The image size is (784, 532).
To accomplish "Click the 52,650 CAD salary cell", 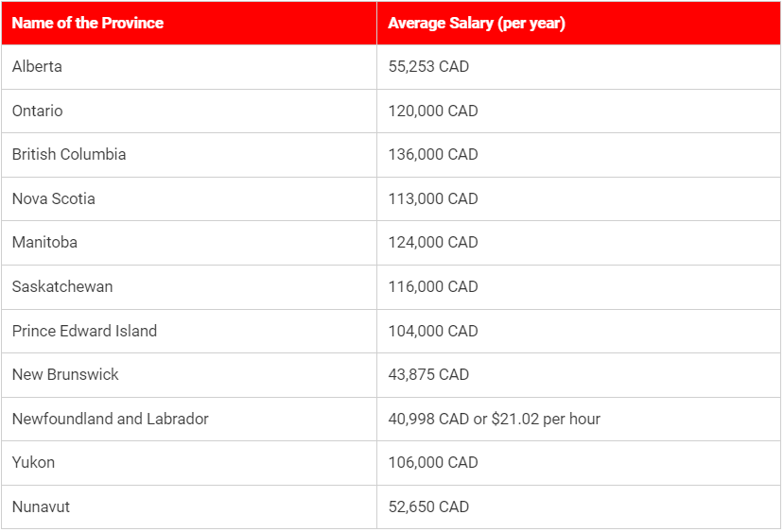I will [428, 506].
